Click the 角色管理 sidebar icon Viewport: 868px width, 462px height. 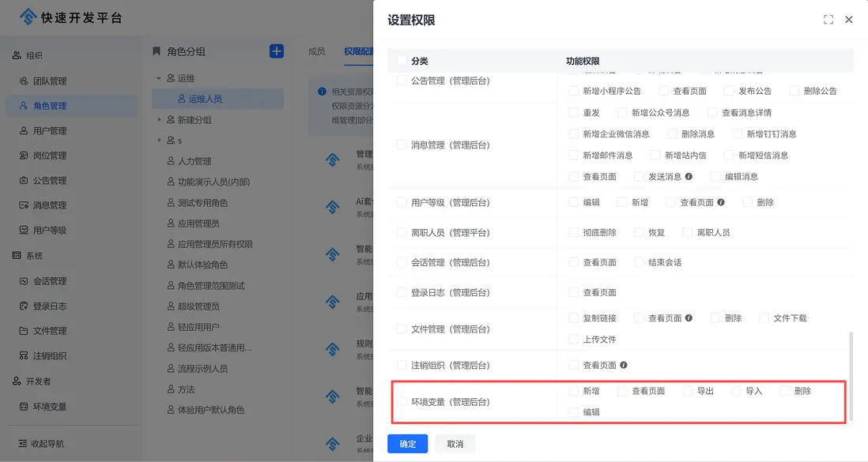(x=24, y=106)
